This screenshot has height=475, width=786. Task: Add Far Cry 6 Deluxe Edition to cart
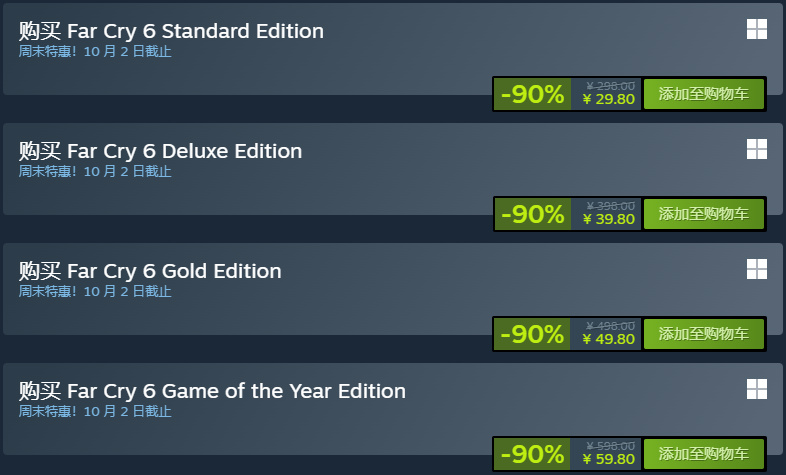703,214
